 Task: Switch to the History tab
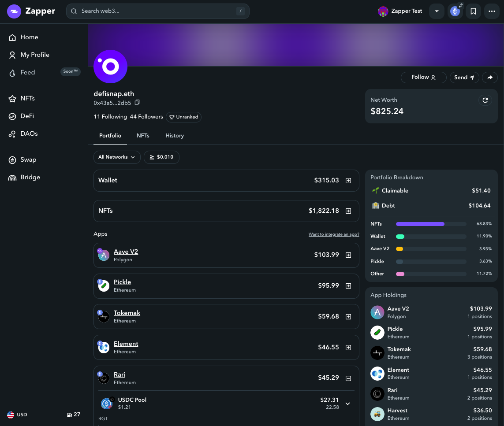click(x=175, y=136)
